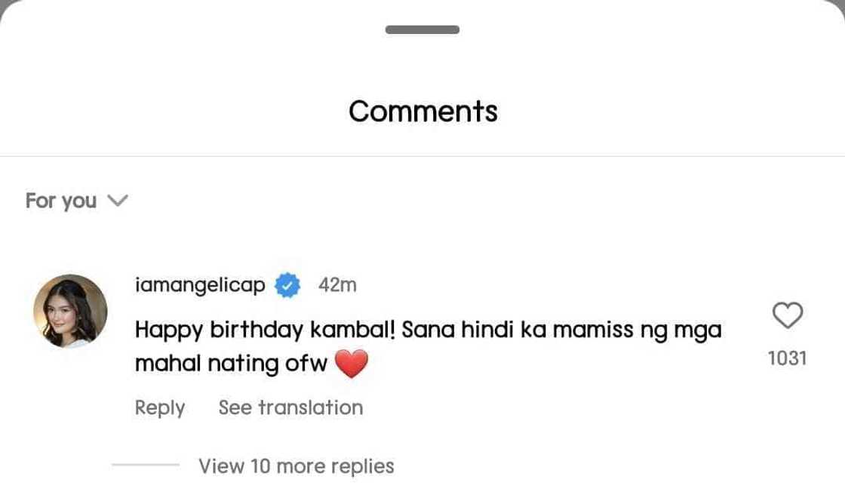The height and width of the screenshot is (504, 845).
Task: Click the 42m comment timestamp
Action: point(337,285)
